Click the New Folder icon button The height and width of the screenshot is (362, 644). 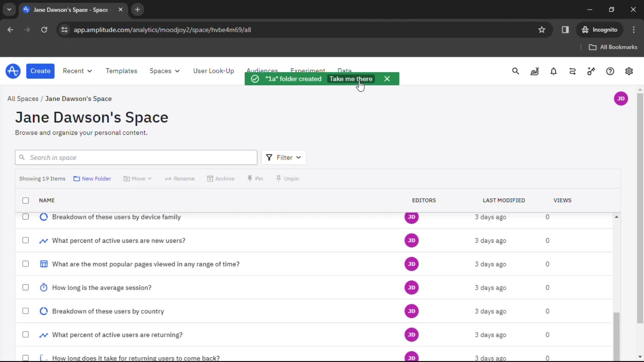pyautogui.click(x=76, y=178)
